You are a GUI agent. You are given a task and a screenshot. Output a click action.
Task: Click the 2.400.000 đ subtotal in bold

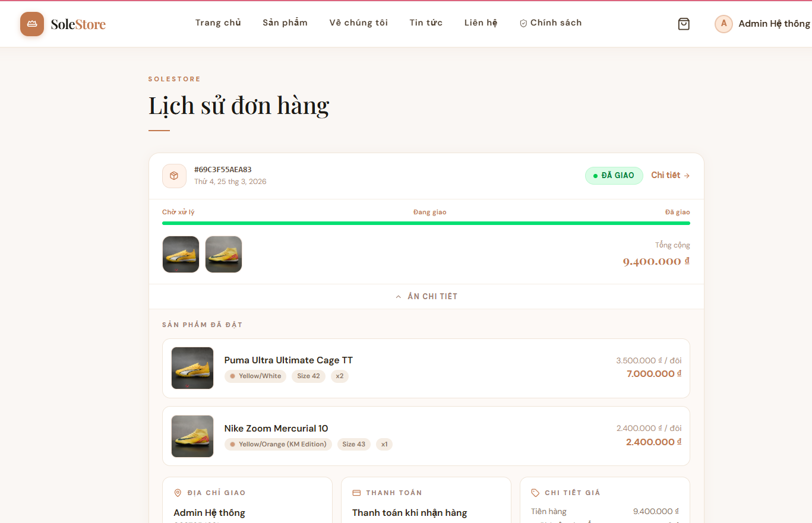654,442
